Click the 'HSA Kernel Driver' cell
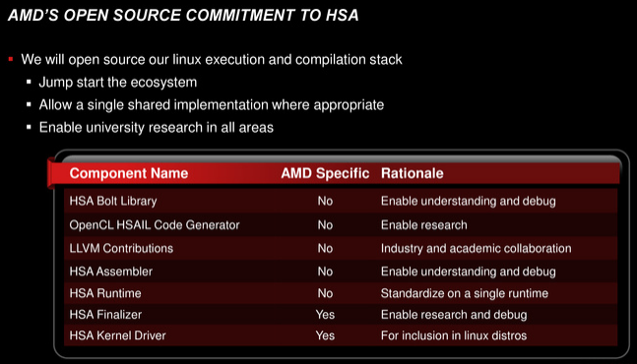 (117, 335)
